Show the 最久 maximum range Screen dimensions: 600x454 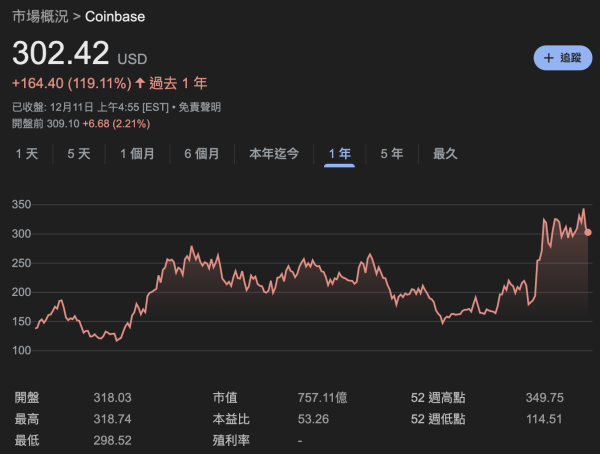click(x=445, y=154)
